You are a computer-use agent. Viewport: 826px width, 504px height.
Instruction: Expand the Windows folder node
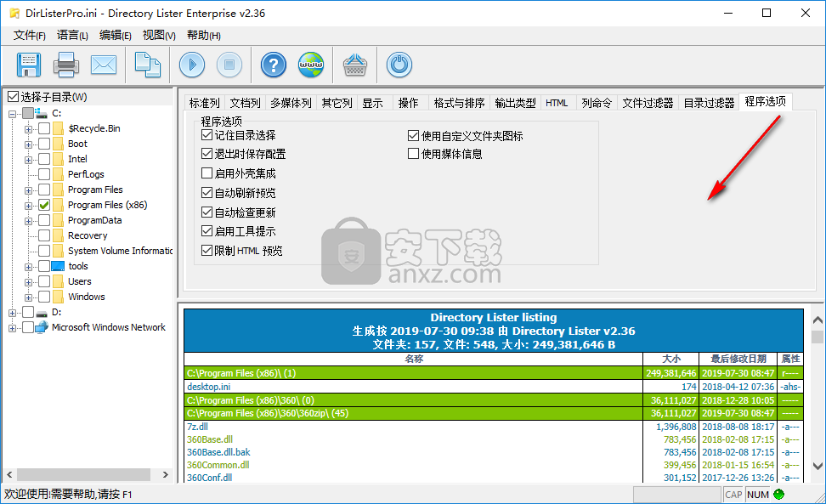pyautogui.click(x=28, y=297)
